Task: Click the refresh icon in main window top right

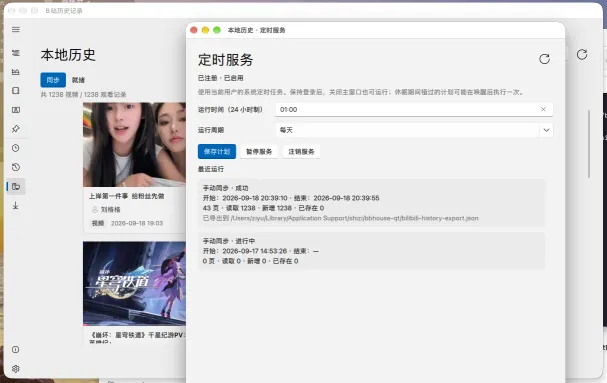Action: tap(582, 55)
